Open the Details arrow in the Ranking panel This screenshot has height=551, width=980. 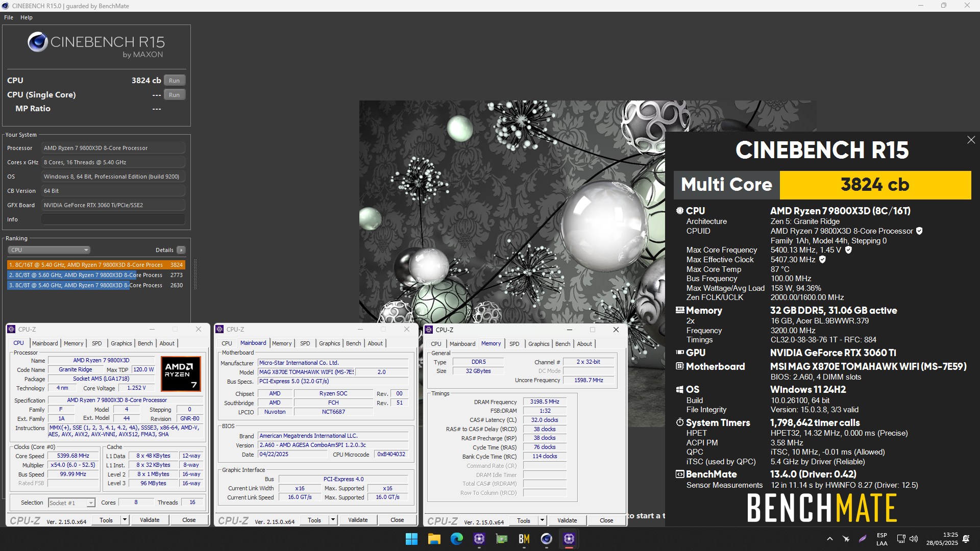[181, 250]
